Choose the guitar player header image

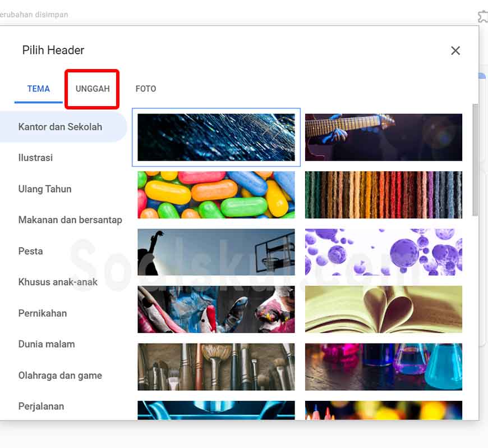tap(384, 138)
